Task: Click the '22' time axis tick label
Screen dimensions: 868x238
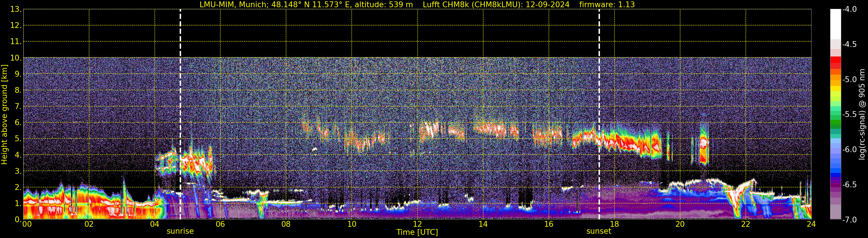Action: pyautogui.click(x=746, y=224)
